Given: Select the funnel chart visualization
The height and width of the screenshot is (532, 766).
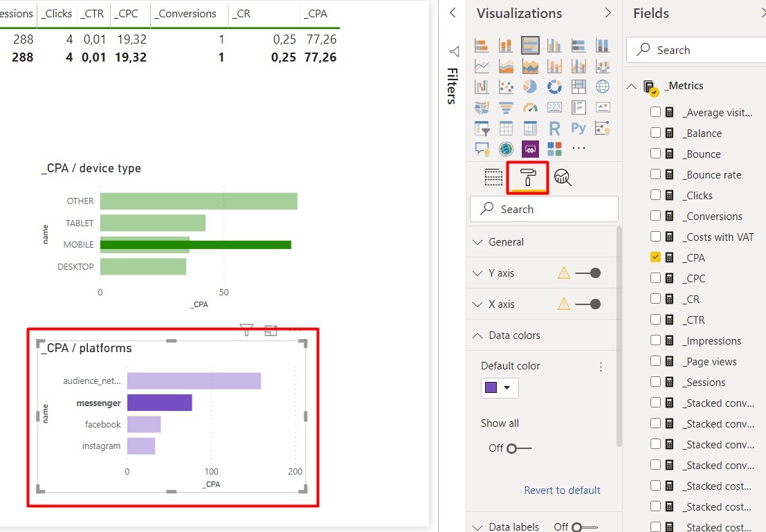Looking at the screenshot, I should 506,107.
